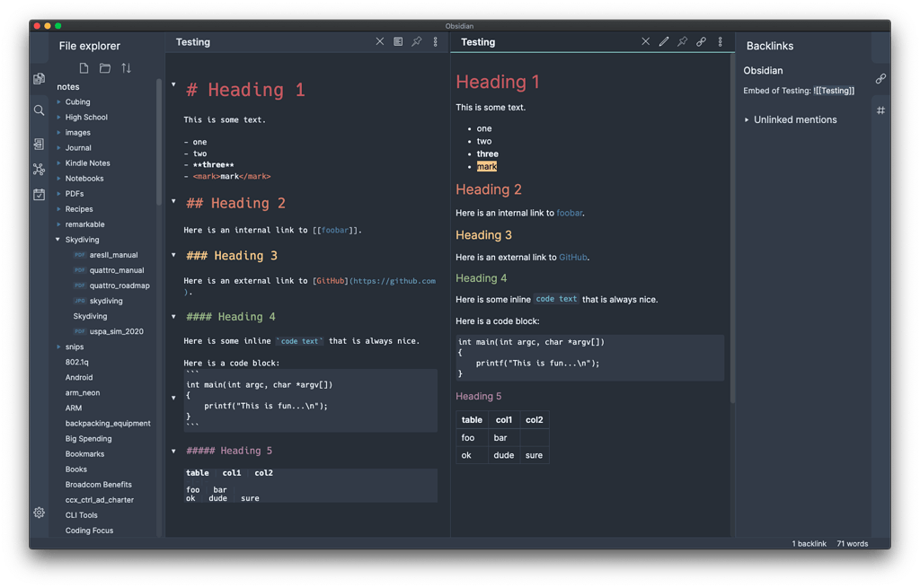Open the graph view from left ribbon
Screen dimensions: 920x588
click(39, 169)
